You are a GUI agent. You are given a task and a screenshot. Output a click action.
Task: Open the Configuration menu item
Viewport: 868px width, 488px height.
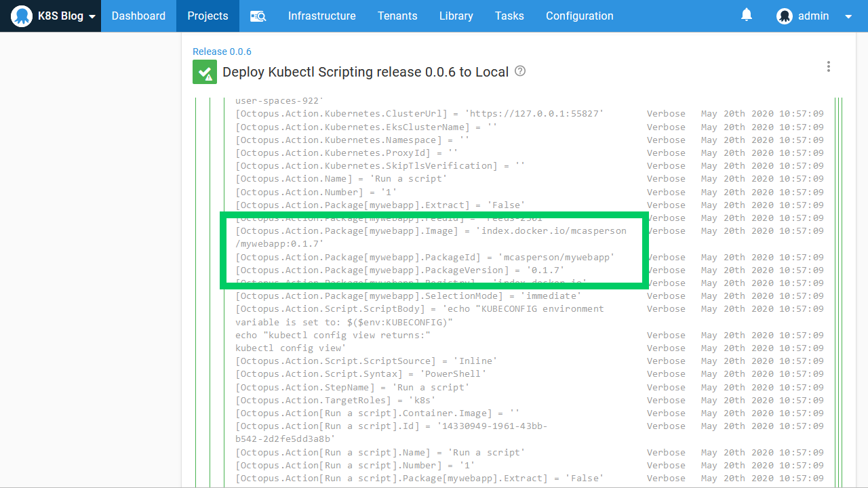pos(579,16)
